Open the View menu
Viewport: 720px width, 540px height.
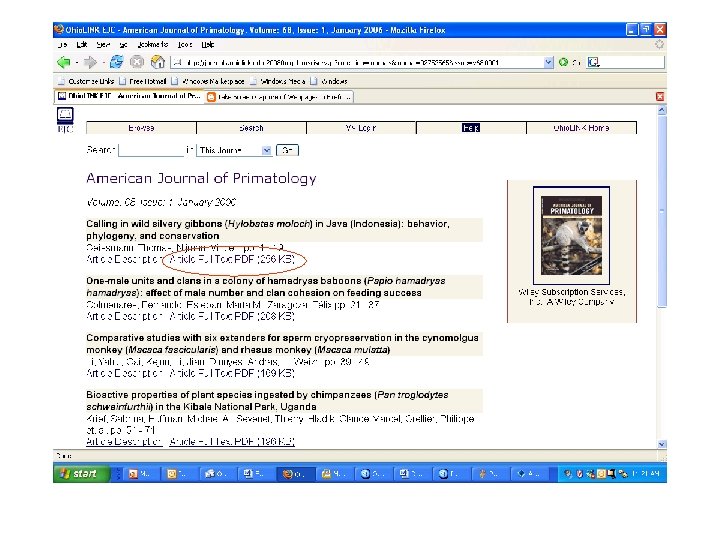tap(103, 45)
